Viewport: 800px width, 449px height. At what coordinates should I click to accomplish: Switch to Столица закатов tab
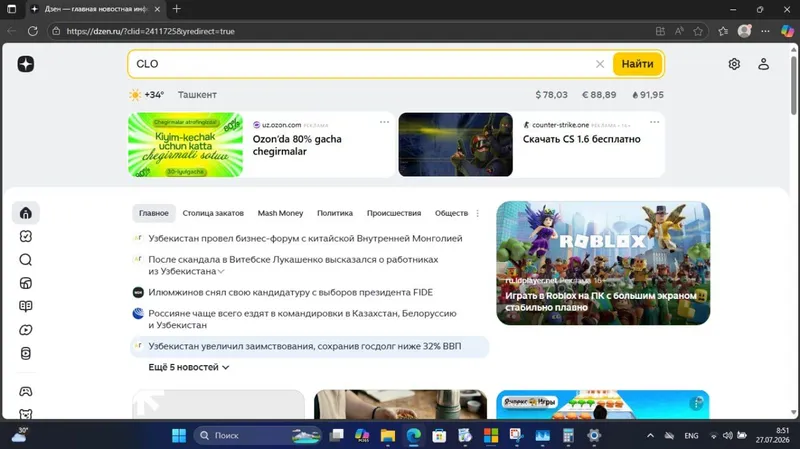[213, 213]
